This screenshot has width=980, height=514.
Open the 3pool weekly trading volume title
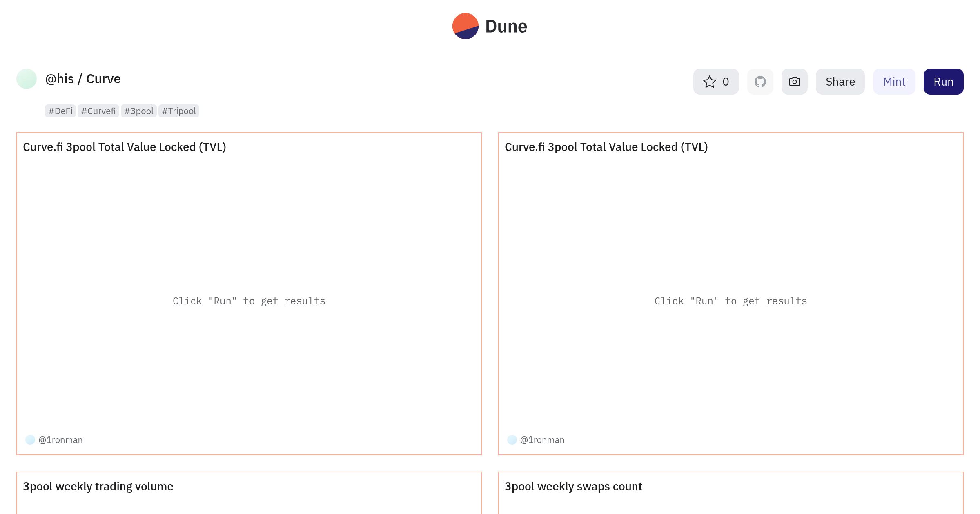[x=98, y=486]
